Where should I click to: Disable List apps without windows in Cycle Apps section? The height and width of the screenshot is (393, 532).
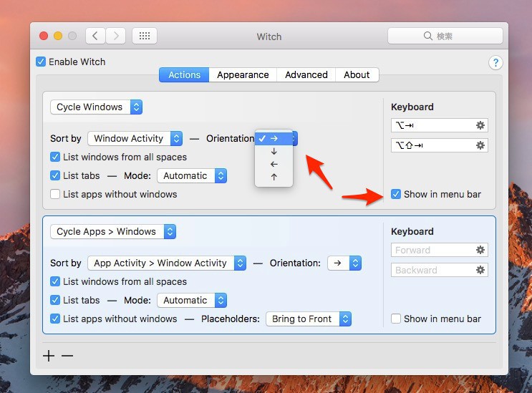click(55, 319)
